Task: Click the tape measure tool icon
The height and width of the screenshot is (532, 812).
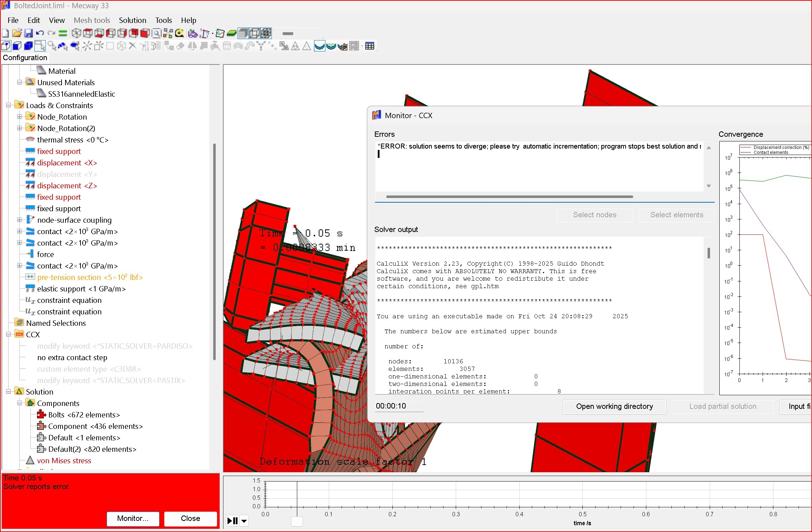Action: pyautogui.click(x=179, y=33)
